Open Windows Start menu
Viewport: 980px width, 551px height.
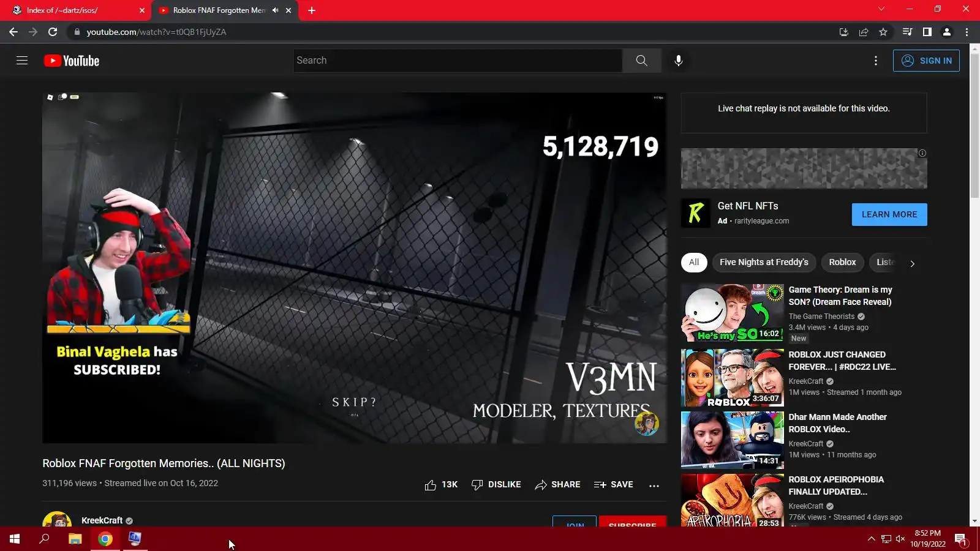point(15,539)
